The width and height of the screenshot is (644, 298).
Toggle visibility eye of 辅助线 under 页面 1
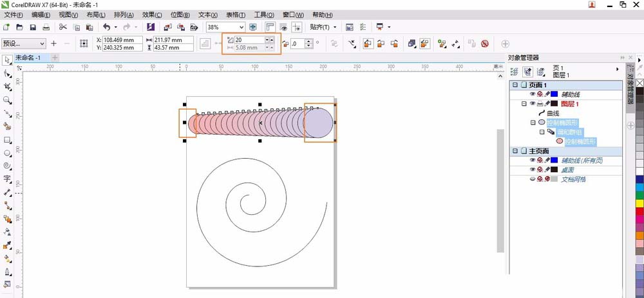pyautogui.click(x=533, y=94)
